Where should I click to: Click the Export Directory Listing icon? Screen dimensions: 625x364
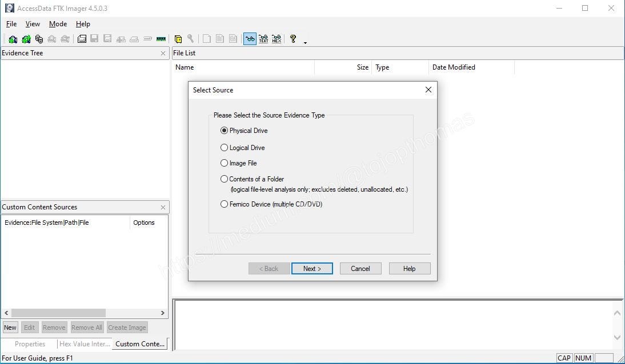pyautogui.click(x=233, y=39)
